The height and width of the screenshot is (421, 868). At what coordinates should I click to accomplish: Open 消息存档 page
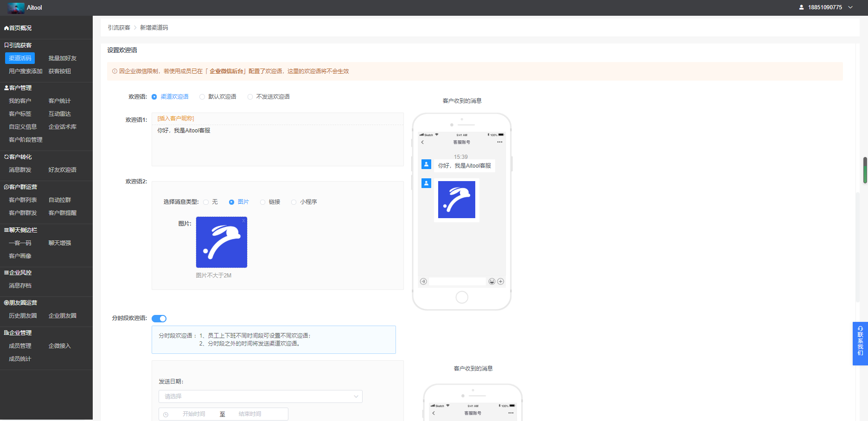coord(20,286)
